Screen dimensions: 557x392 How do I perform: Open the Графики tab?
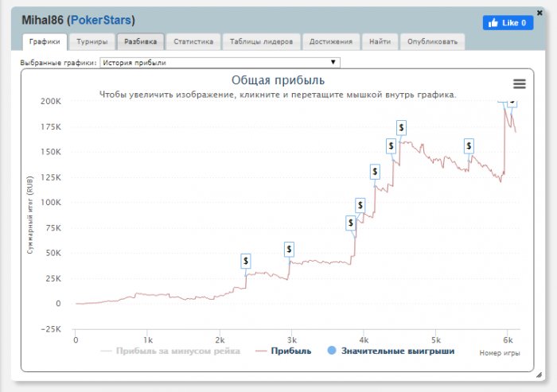point(45,41)
